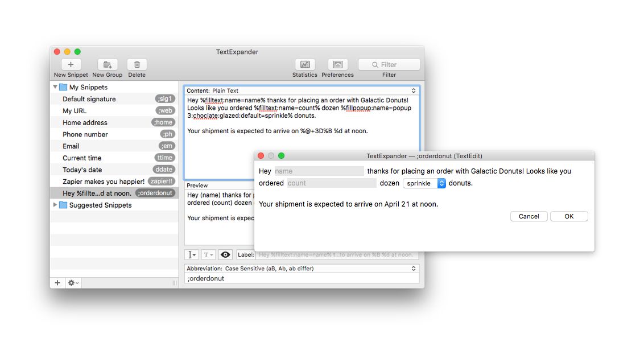Click the New Group folder icon

107,64
